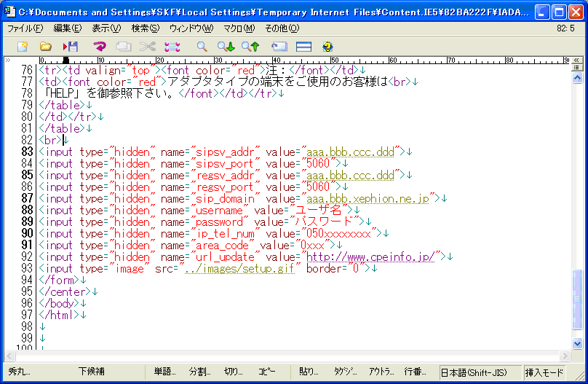The height and width of the screenshot is (384, 588).
Task: Open a file using the folder icon
Action: 46,47
